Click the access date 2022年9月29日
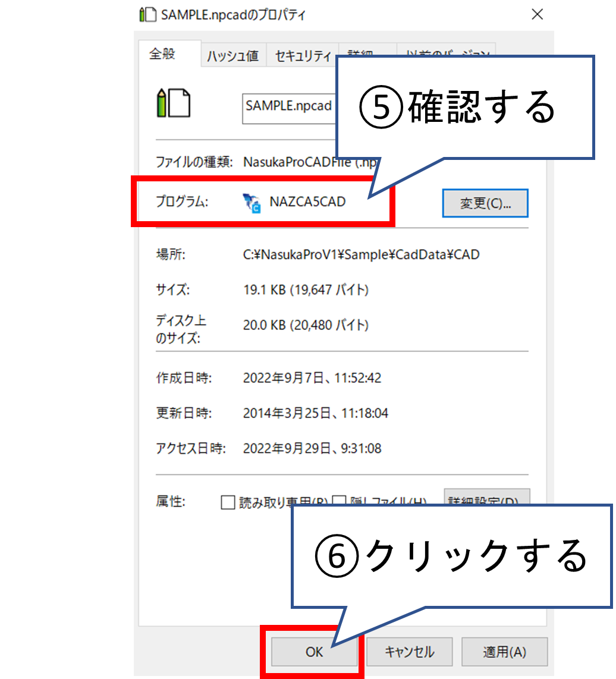 [x=312, y=449]
